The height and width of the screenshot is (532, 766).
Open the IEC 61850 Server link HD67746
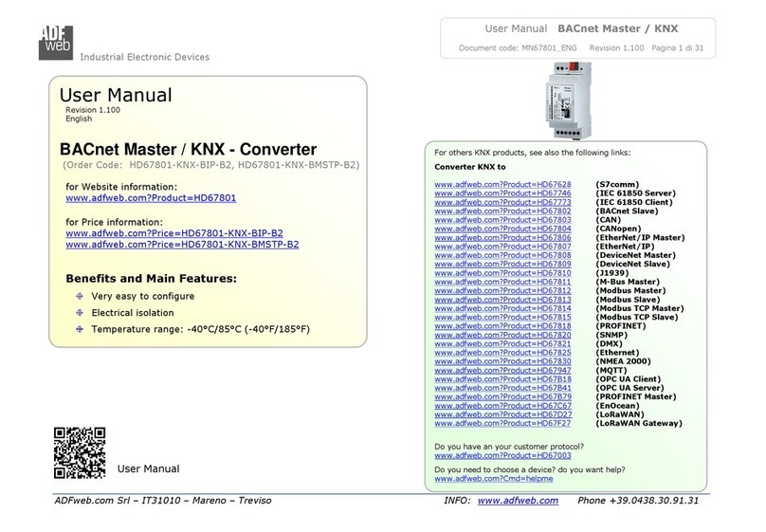pos(502,193)
